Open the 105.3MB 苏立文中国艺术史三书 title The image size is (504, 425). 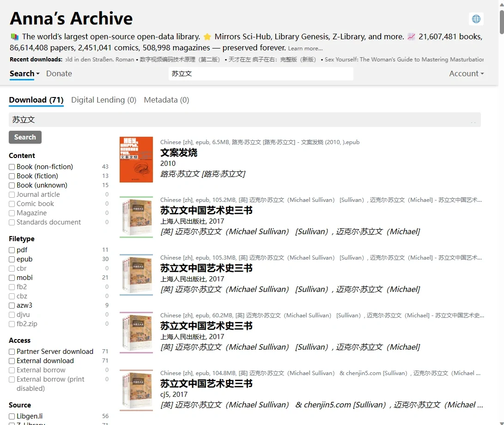pyautogui.click(x=206, y=268)
